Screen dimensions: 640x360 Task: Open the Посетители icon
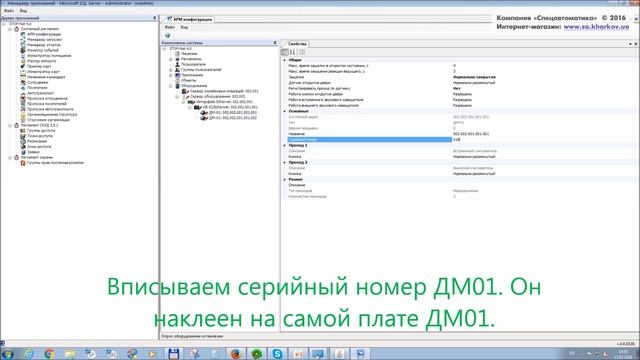click(x=23, y=88)
